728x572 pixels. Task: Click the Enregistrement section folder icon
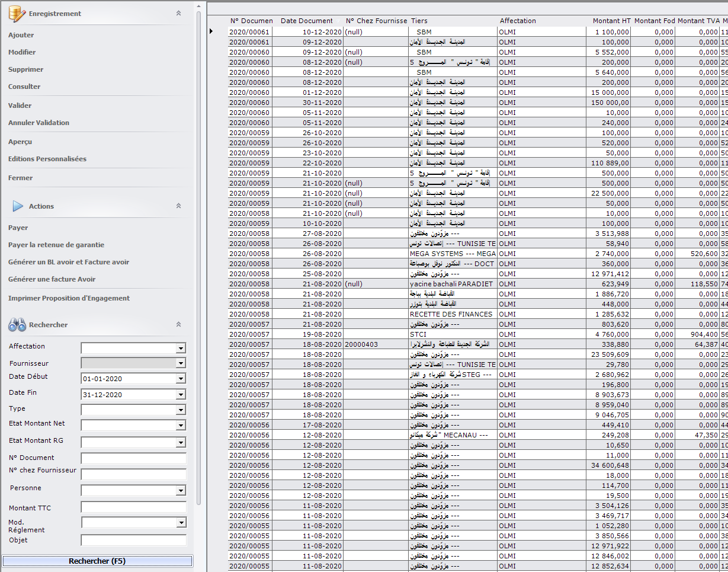(x=16, y=13)
